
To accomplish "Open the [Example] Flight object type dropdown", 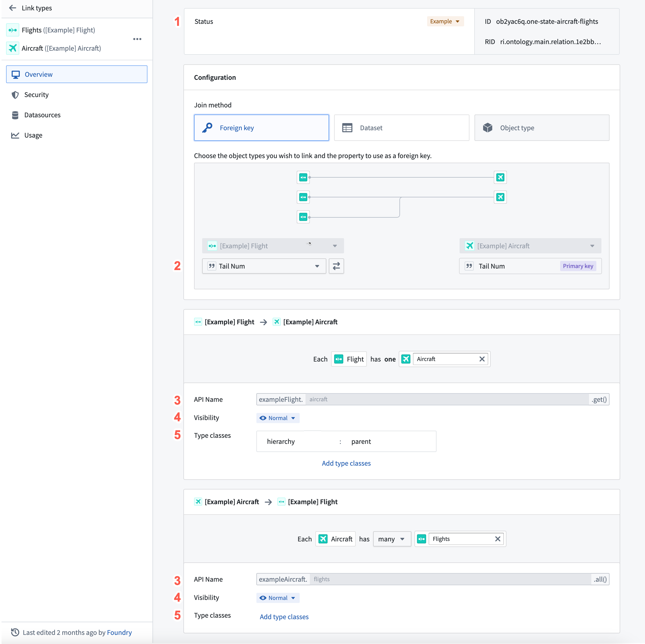I will tap(273, 246).
